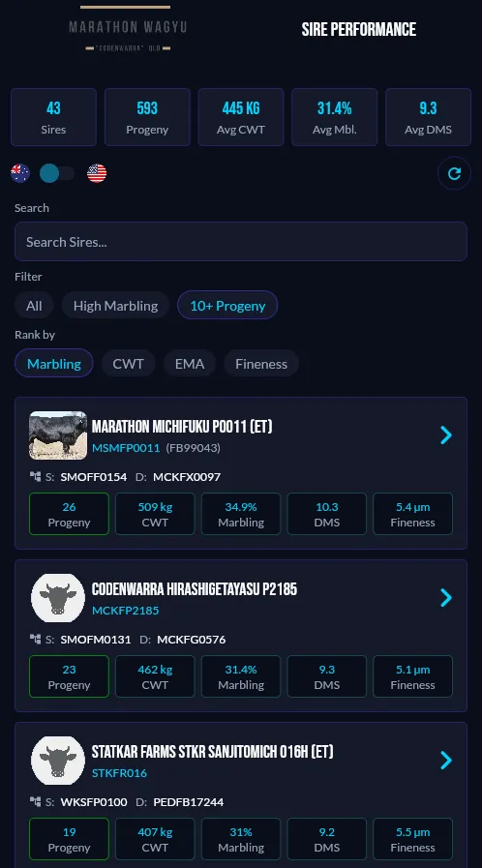Click dam code PEDFB17244
The image size is (482, 868).
point(189,802)
